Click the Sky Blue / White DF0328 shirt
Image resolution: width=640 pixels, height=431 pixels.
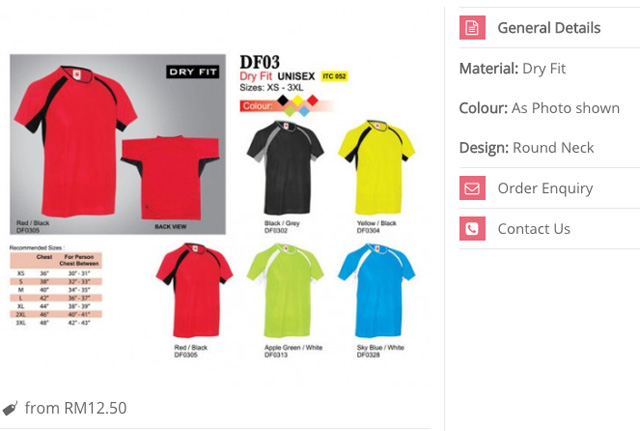coord(376,291)
